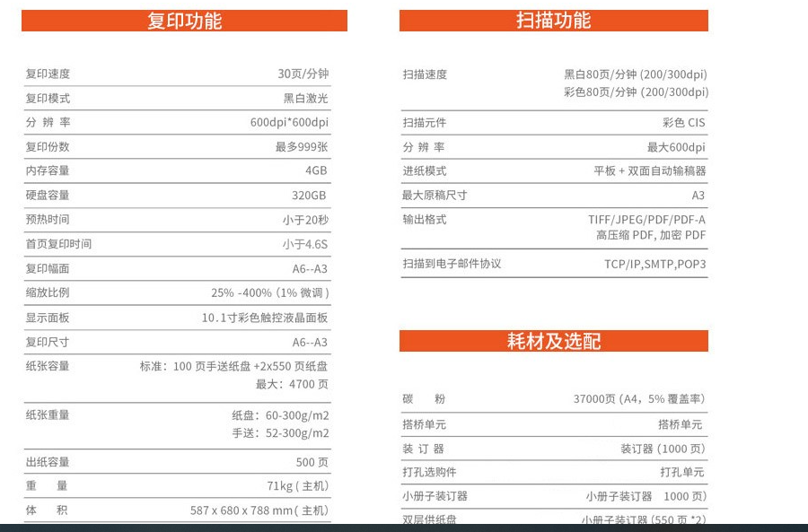808x532 pixels.
Task: Click the value 平板 + 双面自动输稿器
Action: [x=650, y=170]
